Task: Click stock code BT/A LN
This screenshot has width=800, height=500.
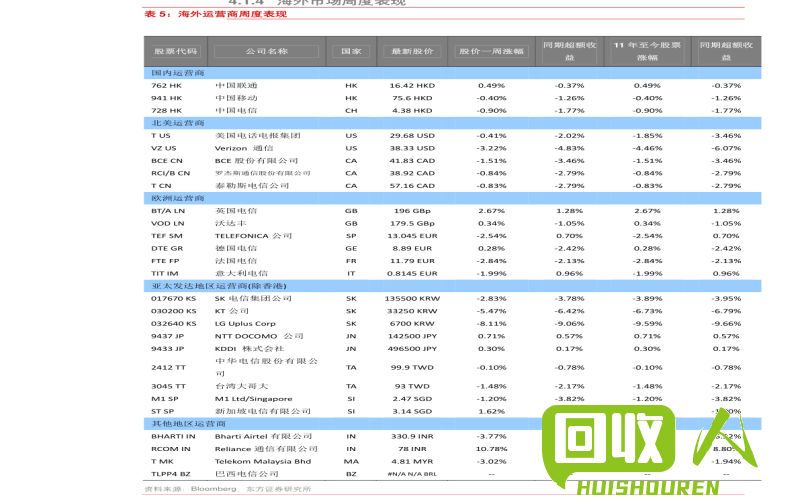Action: coord(168,211)
